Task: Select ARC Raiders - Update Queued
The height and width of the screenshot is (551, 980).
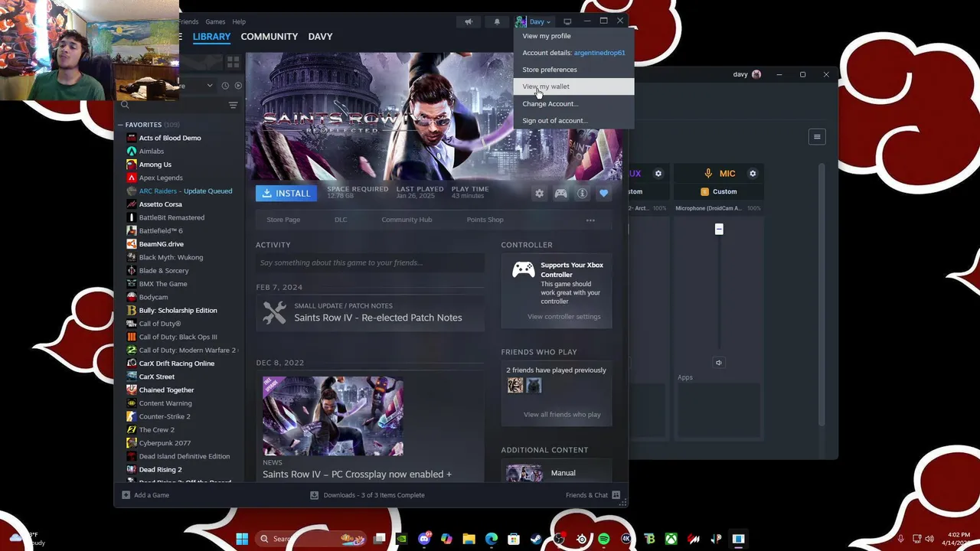Action: click(x=185, y=191)
